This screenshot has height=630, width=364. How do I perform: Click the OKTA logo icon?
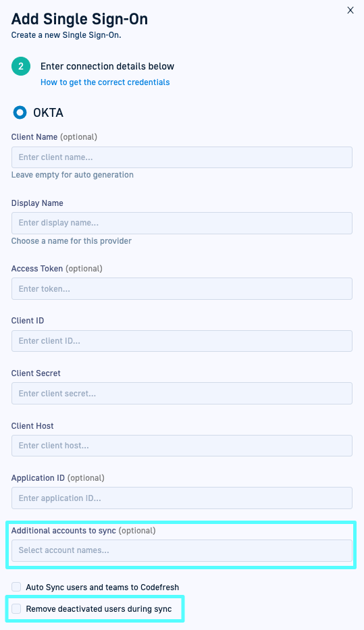20,113
